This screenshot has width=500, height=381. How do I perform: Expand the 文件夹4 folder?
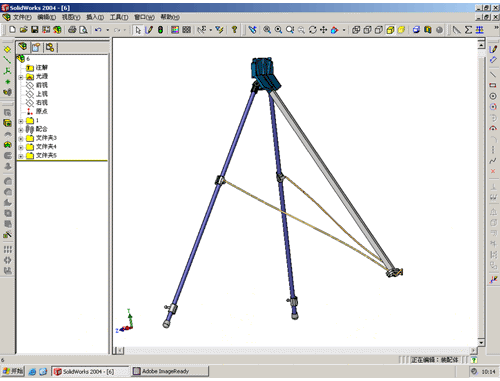pos(21,147)
